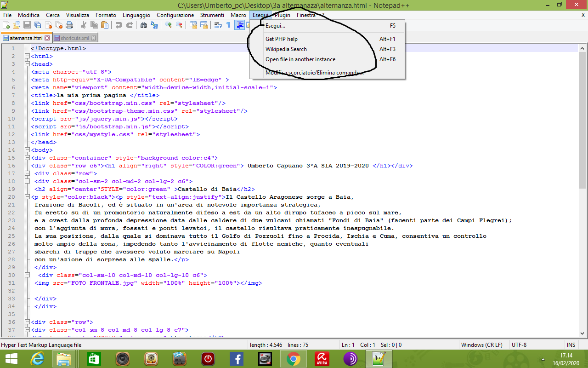588x368 pixels.
Task: Open the Visualizza menu
Action: 78,15
